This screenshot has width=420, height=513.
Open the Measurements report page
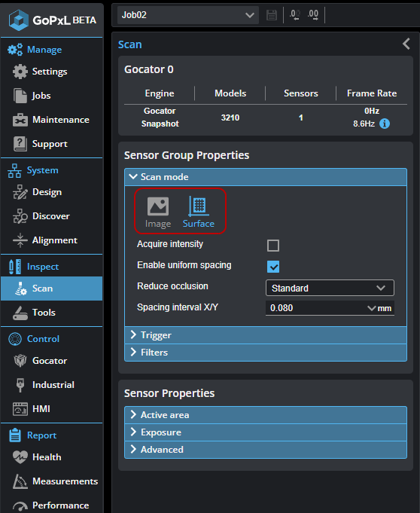point(65,481)
